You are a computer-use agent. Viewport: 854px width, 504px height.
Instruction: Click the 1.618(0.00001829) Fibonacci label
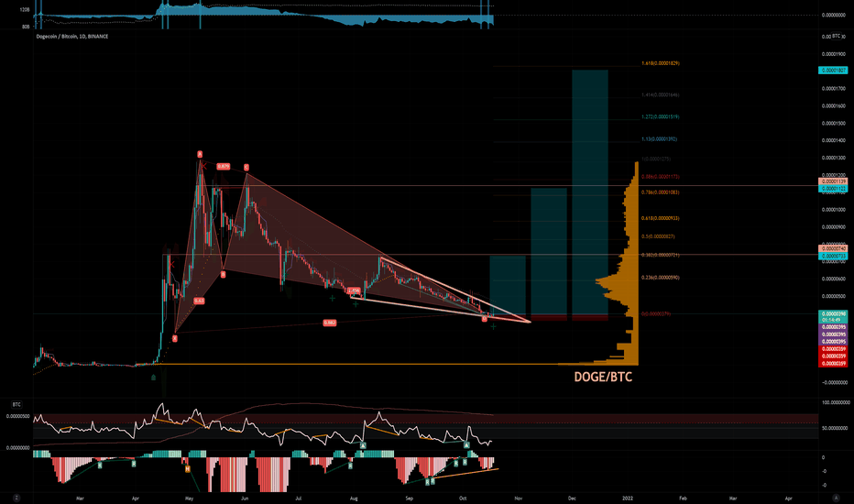click(661, 63)
